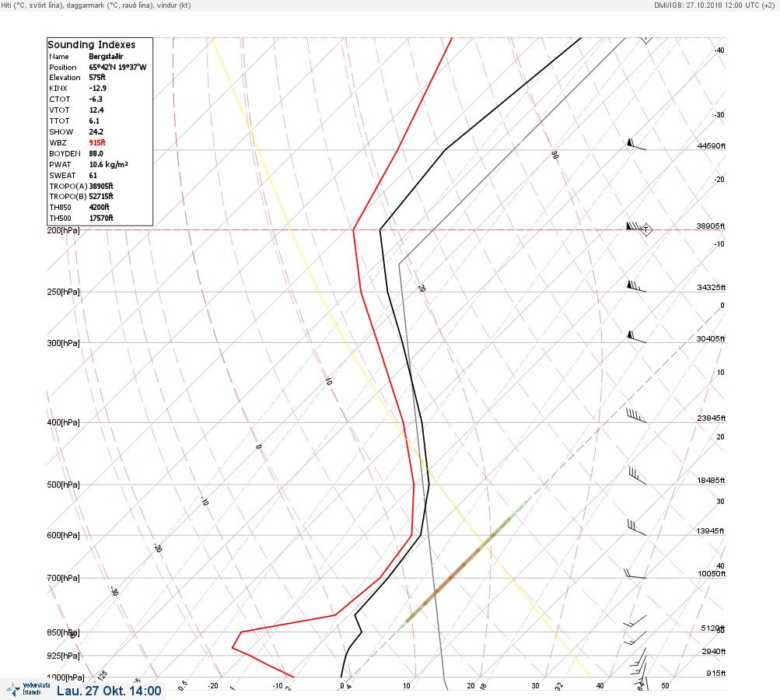Select the TH500 value 17570ft

(x=101, y=218)
